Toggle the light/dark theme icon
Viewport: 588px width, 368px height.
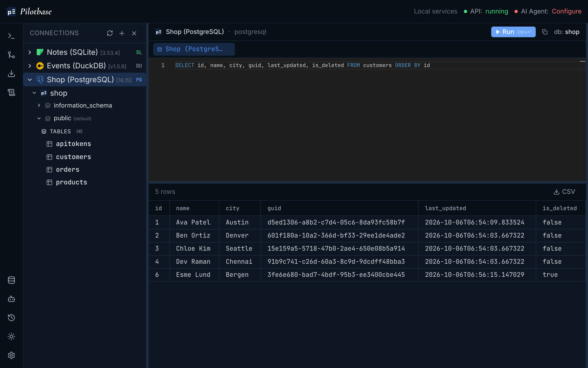(x=11, y=337)
